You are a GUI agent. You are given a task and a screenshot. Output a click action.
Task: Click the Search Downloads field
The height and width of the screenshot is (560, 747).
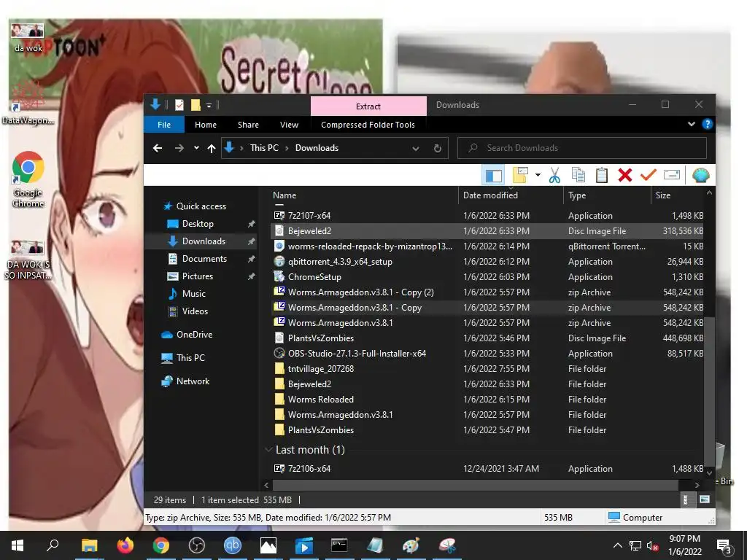pos(582,148)
